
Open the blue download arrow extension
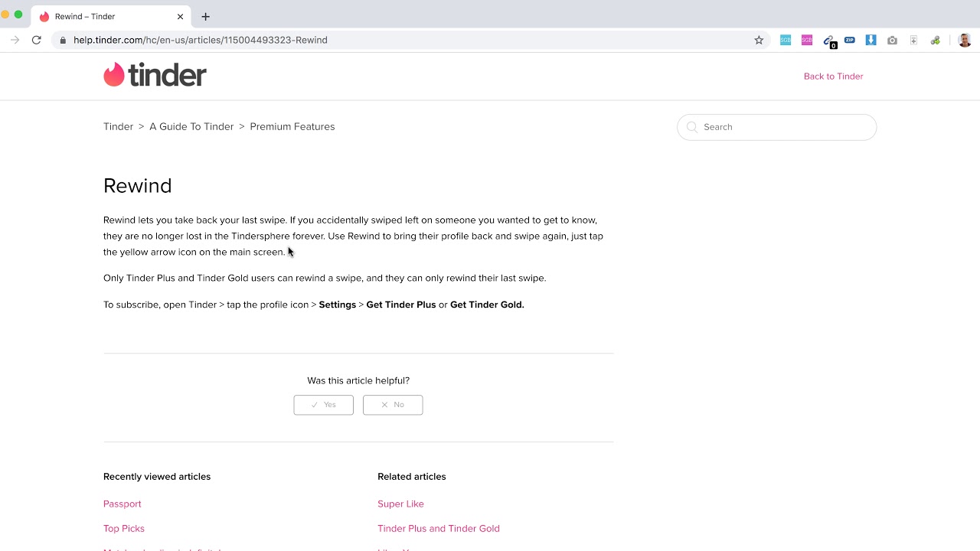(x=871, y=41)
